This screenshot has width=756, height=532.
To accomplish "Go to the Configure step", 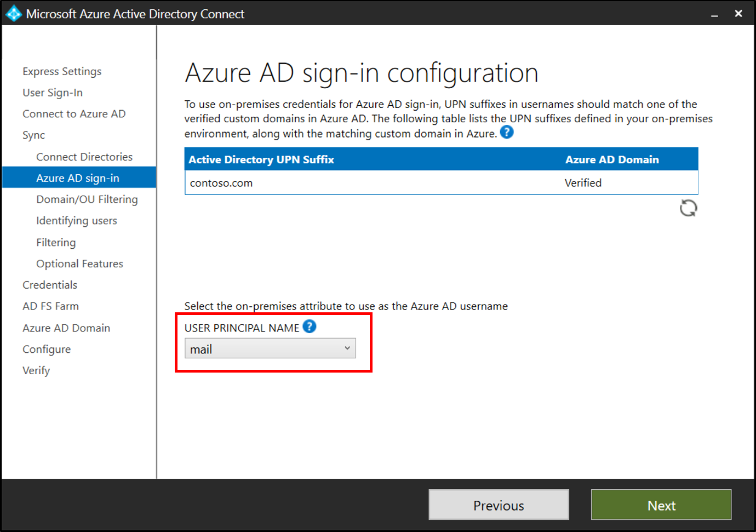I will point(47,349).
